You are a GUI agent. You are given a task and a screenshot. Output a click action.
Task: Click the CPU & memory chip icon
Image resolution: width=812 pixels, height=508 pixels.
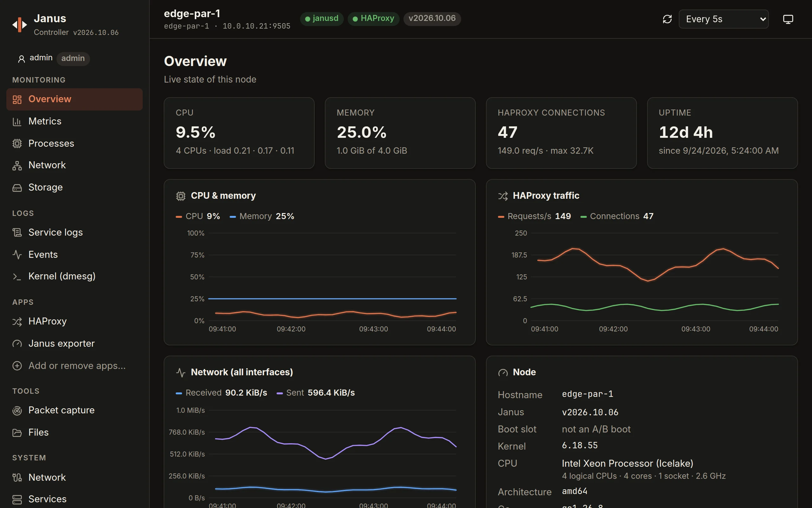pos(180,196)
